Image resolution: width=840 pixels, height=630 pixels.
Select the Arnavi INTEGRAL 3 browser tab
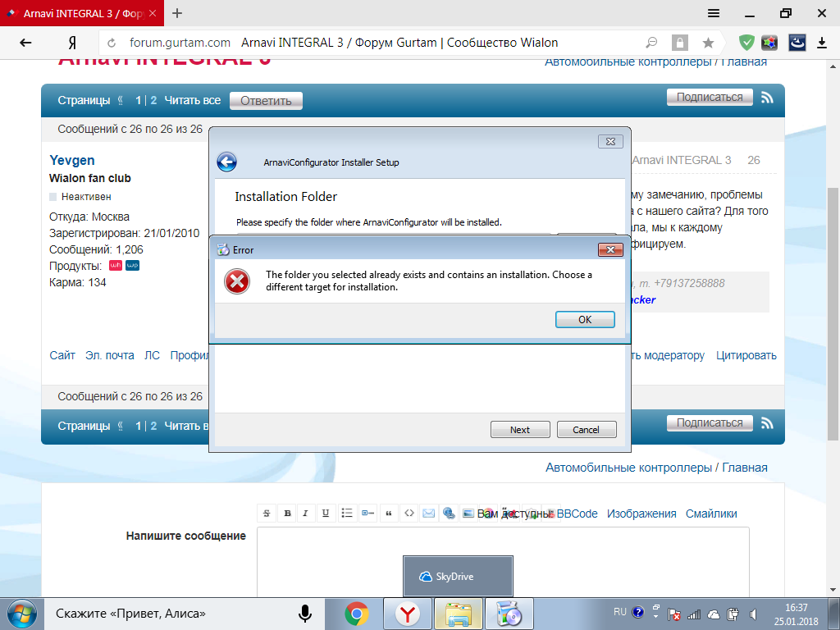tap(82, 13)
